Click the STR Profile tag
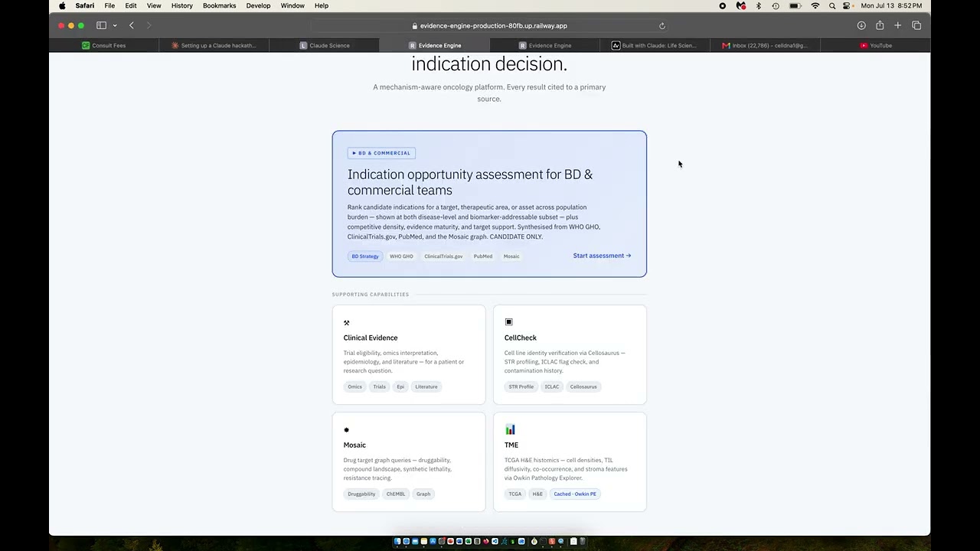The height and width of the screenshot is (551, 980). tap(521, 386)
